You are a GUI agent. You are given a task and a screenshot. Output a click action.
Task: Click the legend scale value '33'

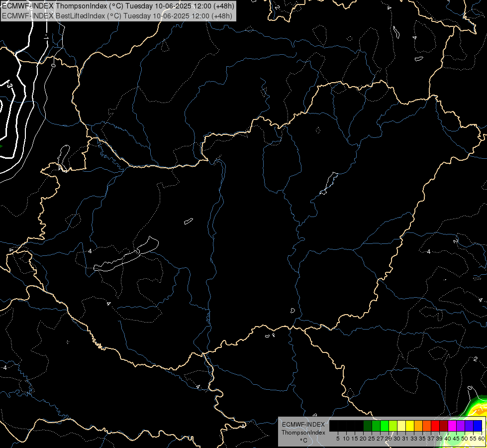(414, 439)
